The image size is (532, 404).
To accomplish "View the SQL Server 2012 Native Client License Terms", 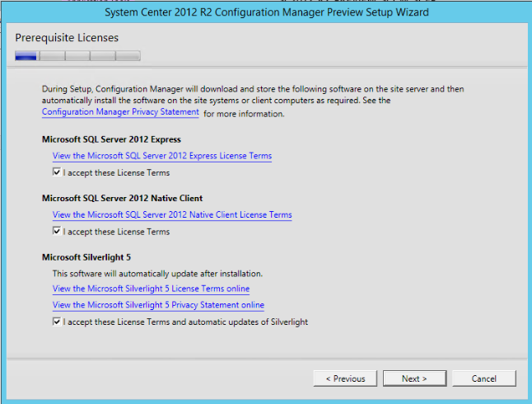I will click(171, 215).
